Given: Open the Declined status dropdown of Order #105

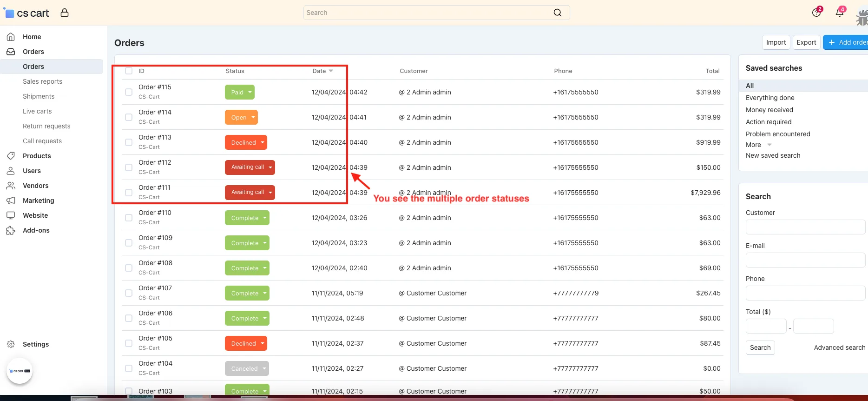Looking at the screenshot, I should (x=246, y=343).
